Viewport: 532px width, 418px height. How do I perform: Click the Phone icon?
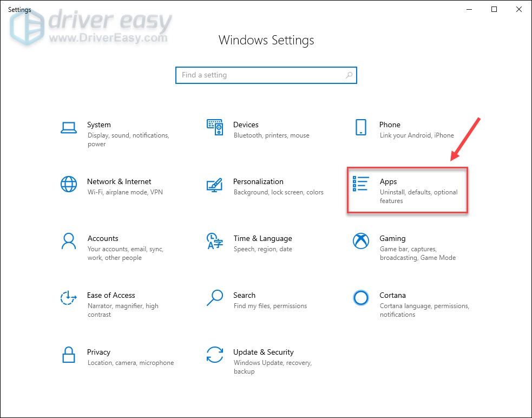coord(360,127)
